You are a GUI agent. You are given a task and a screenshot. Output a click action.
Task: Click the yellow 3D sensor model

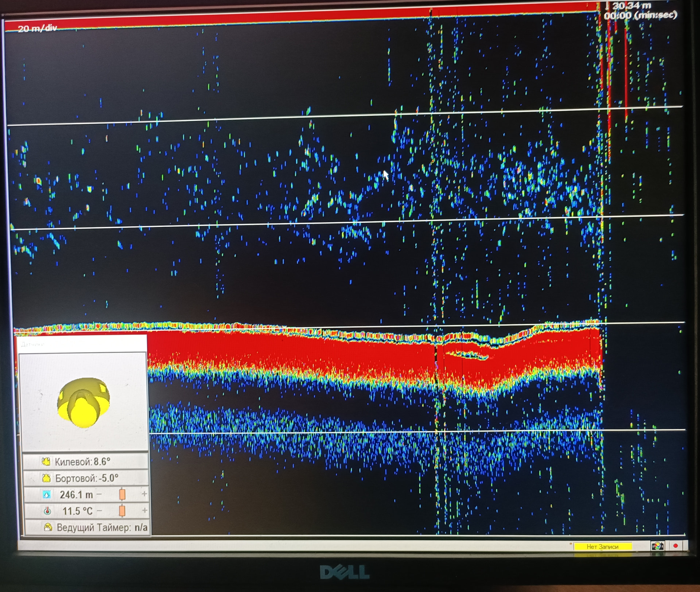pyautogui.click(x=83, y=402)
